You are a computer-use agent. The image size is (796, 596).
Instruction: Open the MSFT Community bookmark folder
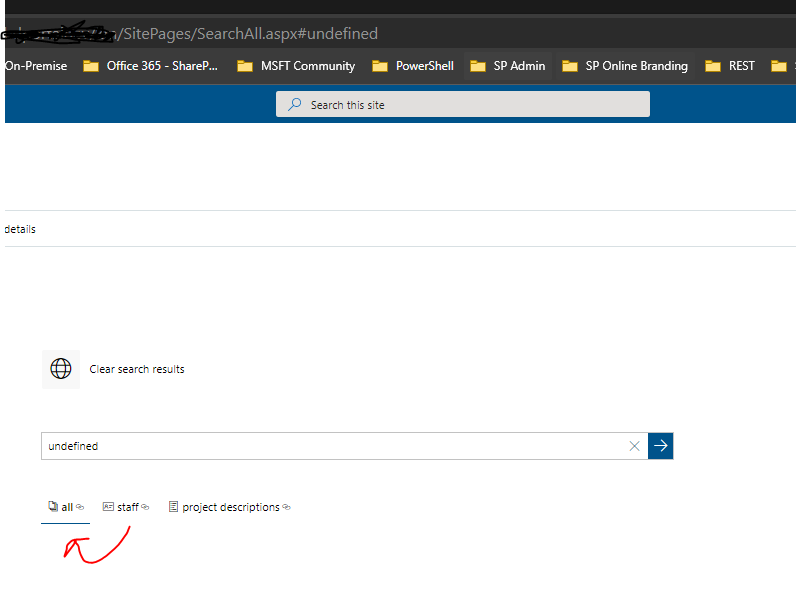pyautogui.click(x=296, y=66)
